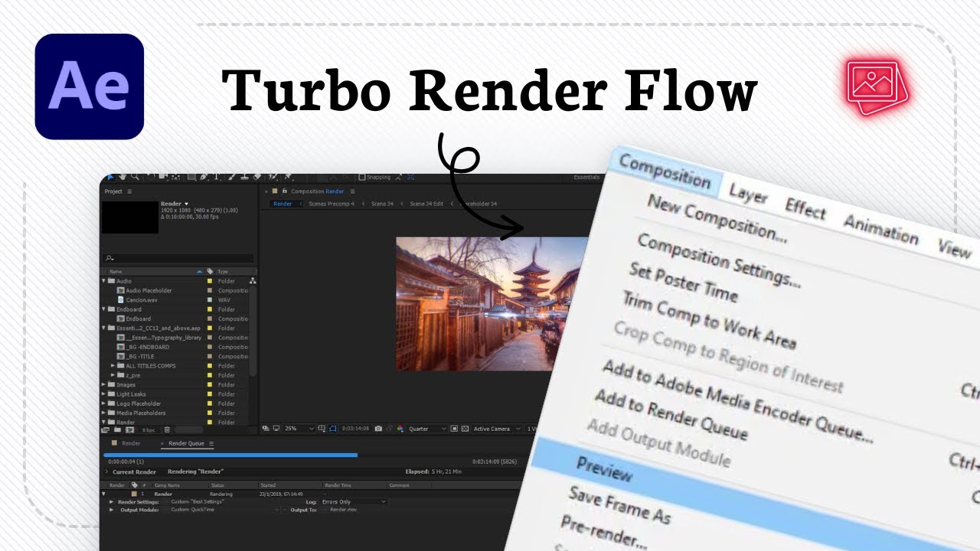Choose Add to Render Queue menu entry
Screen dimensions: 980x551
pyautogui.click(x=671, y=414)
